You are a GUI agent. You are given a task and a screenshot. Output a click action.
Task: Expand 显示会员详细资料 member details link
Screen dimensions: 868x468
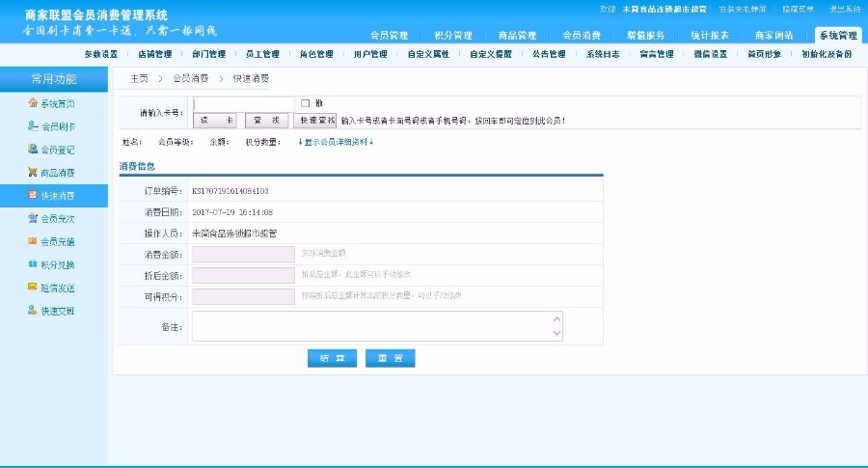[x=336, y=142]
